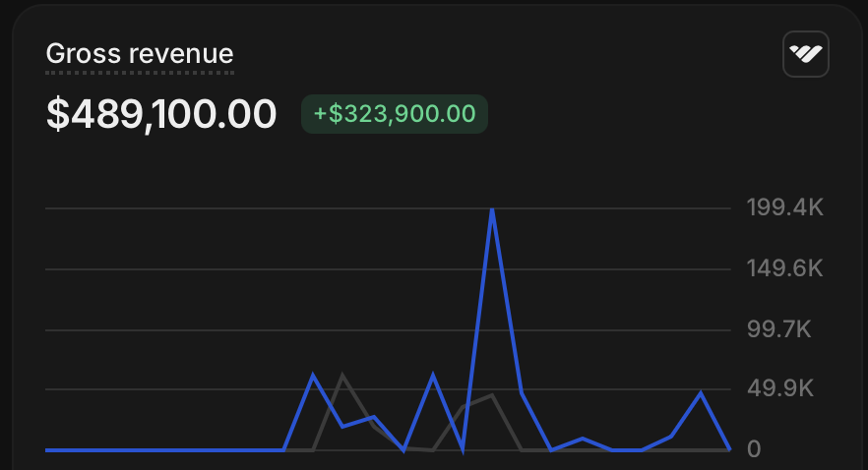Click the 99.7K axis label

coord(778,329)
